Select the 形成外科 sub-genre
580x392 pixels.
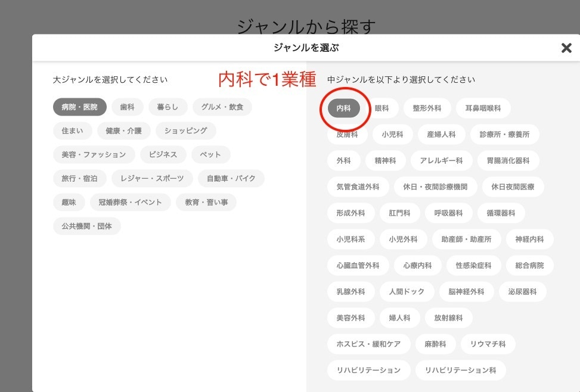click(x=351, y=213)
